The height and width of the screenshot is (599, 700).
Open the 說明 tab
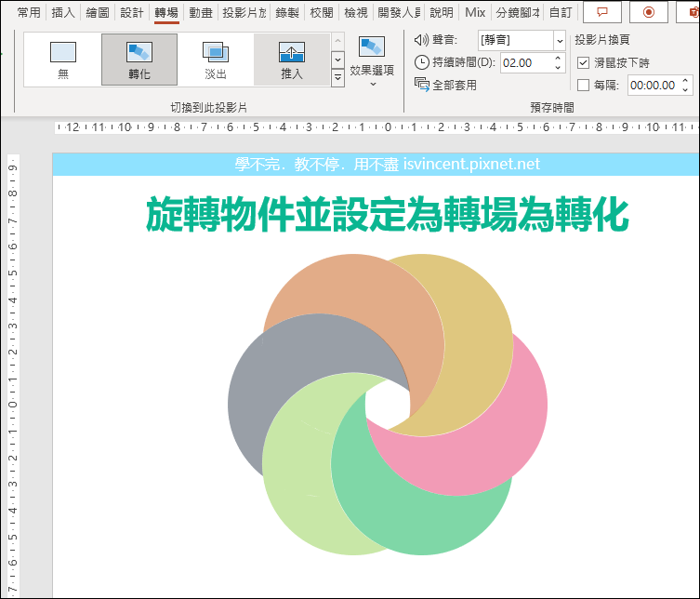coord(441,12)
